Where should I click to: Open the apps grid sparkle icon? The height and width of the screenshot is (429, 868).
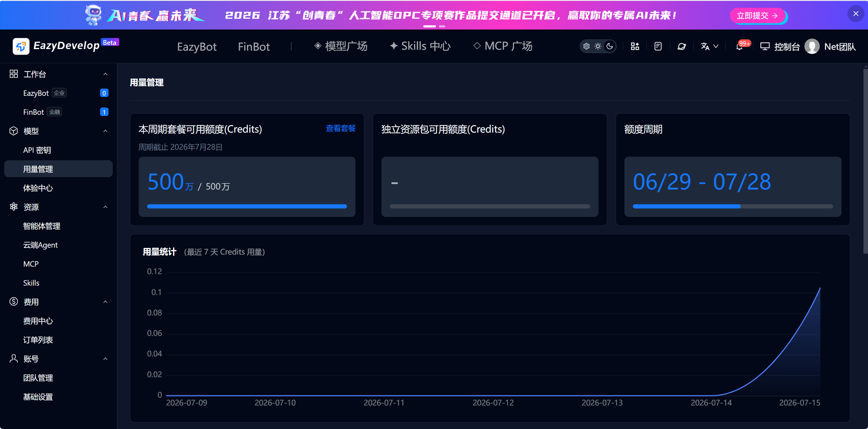(635, 46)
